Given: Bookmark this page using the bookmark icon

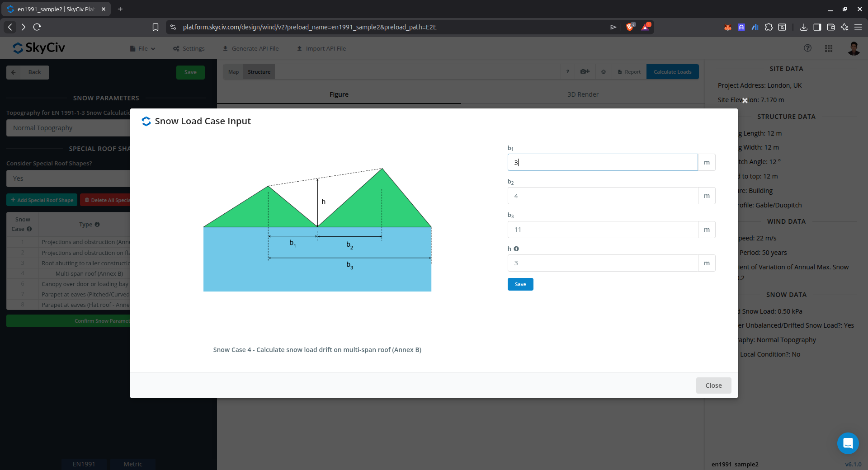Looking at the screenshot, I should [x=156, y=27].
